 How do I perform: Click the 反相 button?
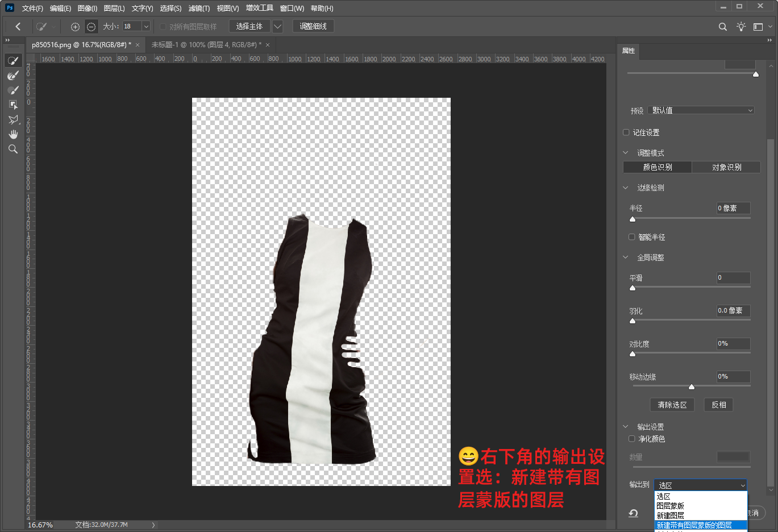tap(718, 405)
